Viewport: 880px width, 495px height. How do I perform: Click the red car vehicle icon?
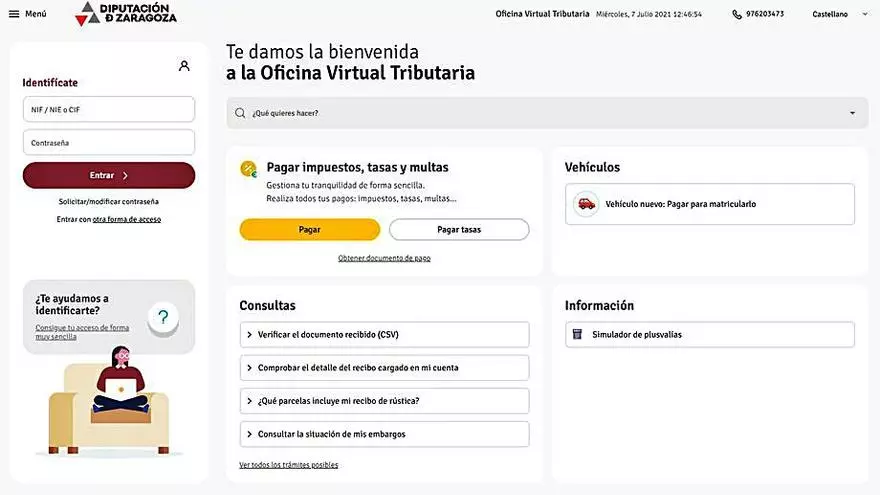point(586,204)
